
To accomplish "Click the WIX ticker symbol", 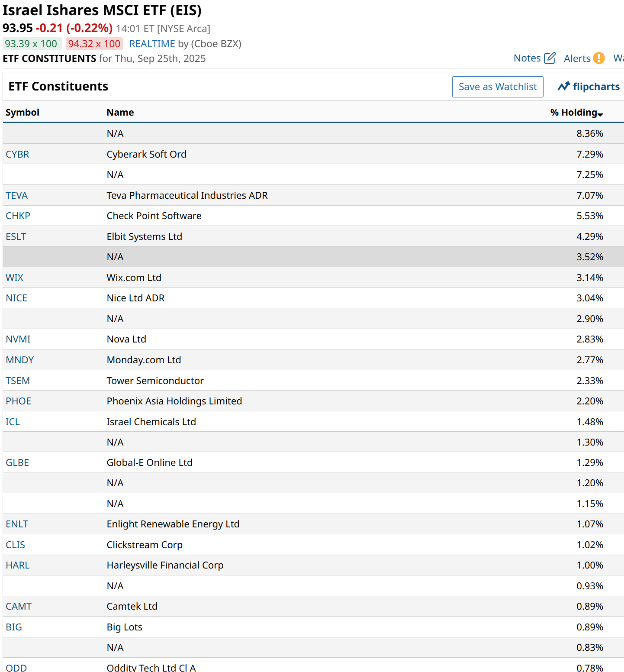I will 15,278.
